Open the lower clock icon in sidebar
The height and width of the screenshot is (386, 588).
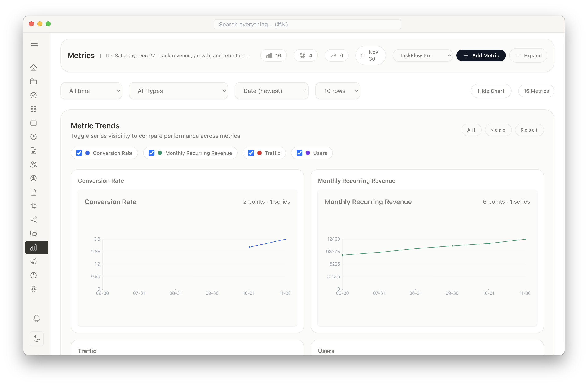point(34,275)
